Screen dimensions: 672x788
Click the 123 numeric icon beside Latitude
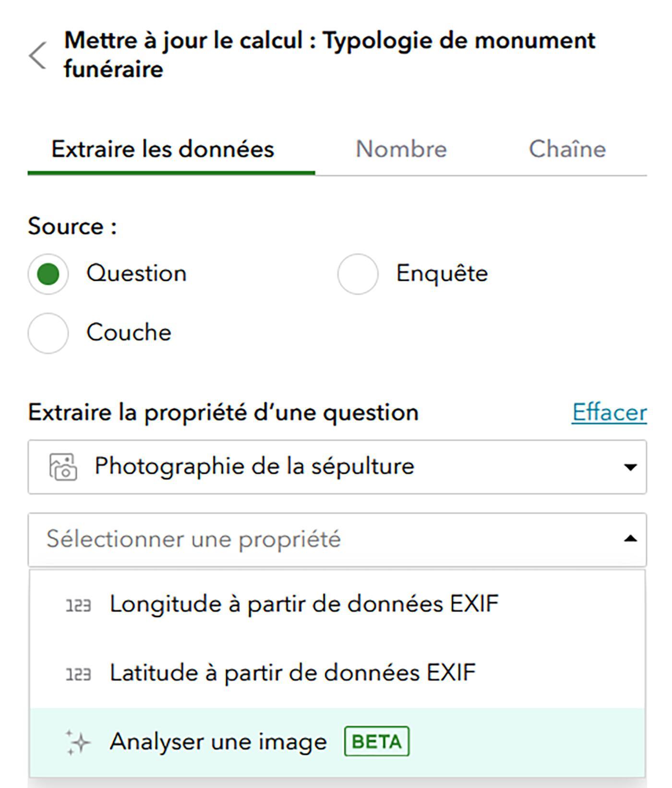(x=78, y=674)
